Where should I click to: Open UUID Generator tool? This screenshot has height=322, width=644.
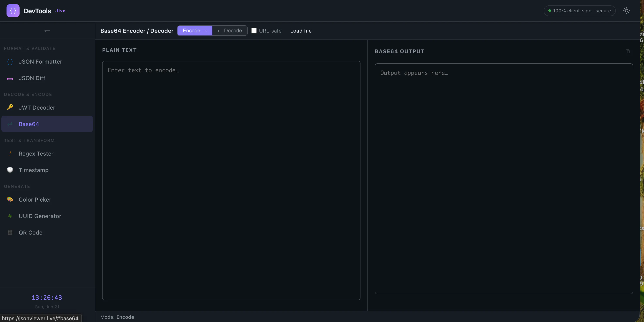pos(47,216)
